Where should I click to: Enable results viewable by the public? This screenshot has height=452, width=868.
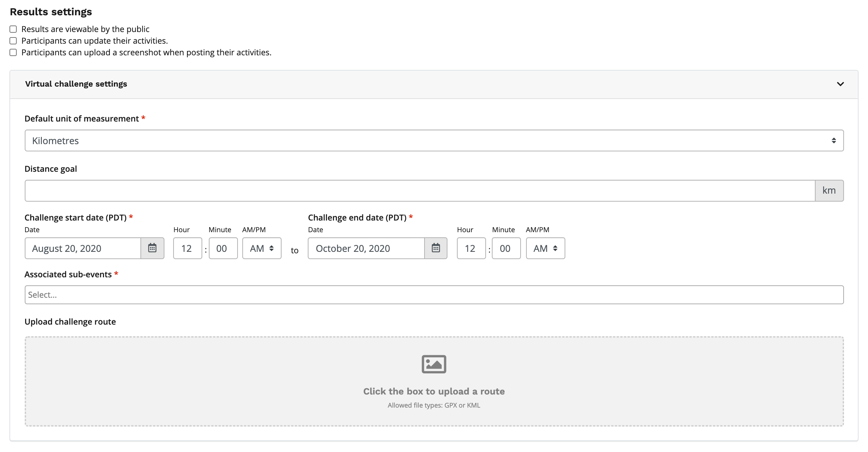(x=13, y=29)
